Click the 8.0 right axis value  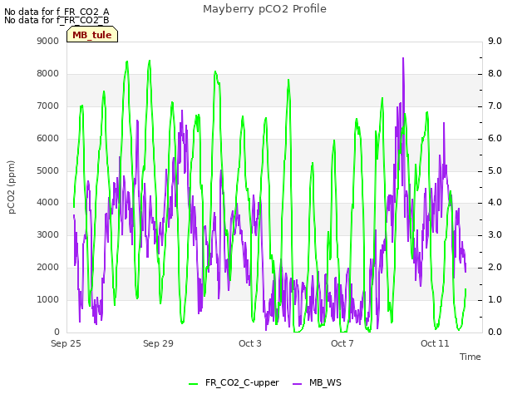tap(495, 74)
